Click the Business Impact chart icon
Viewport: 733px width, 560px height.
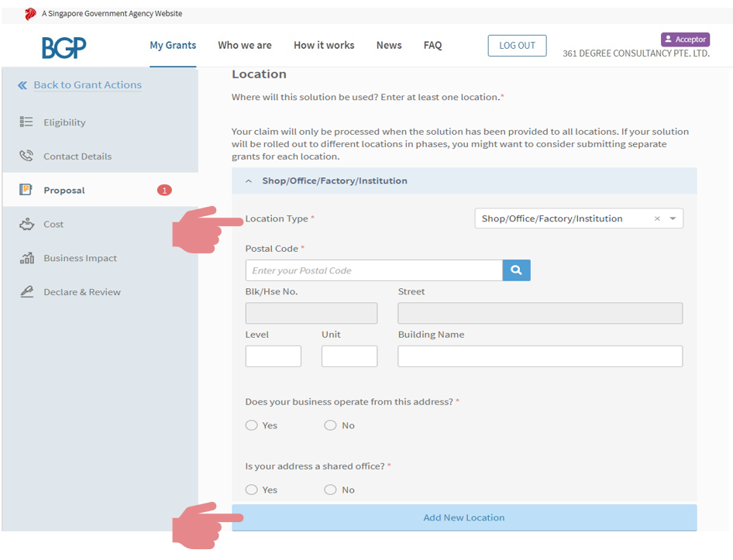point(26,259)
